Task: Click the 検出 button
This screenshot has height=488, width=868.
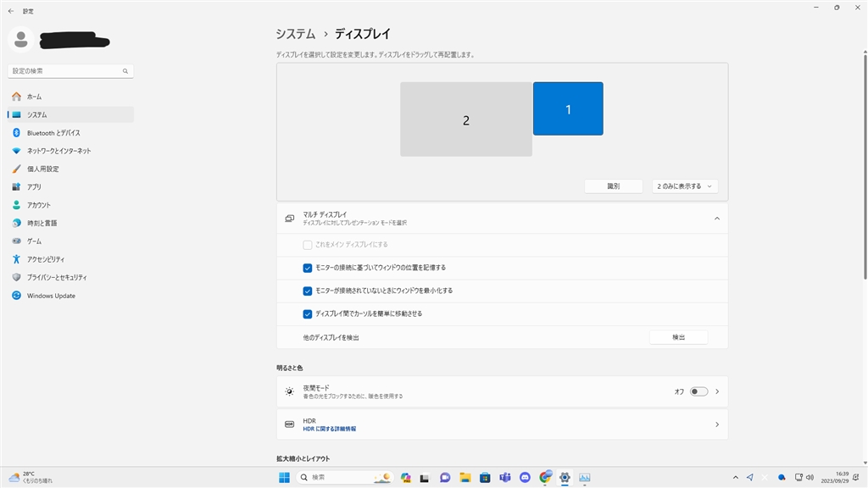Action: pos(678,337)
